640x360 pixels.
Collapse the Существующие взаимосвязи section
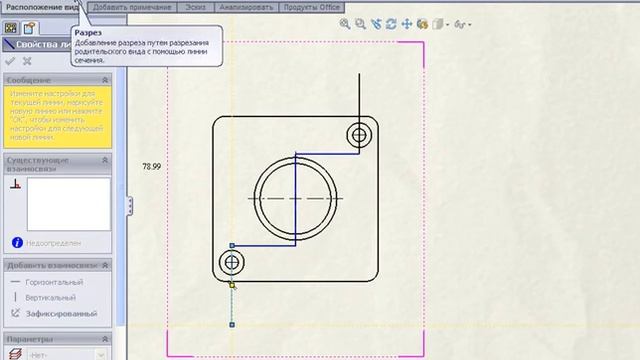tap(105, 160)
